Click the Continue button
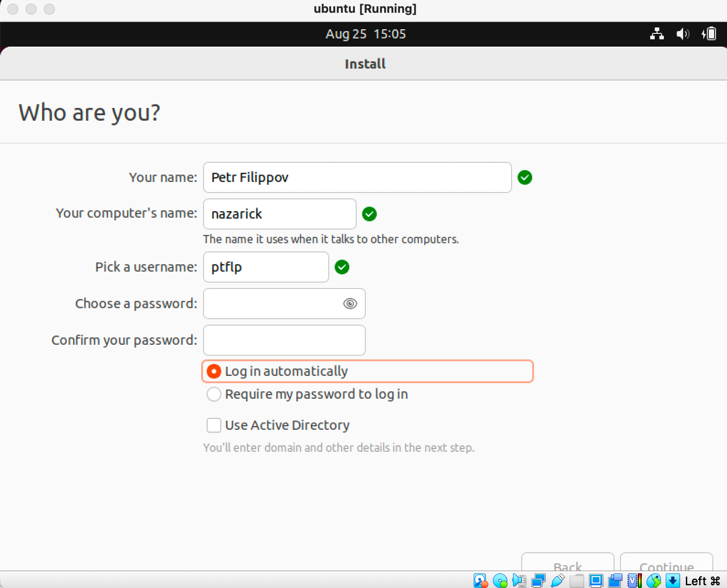 click(666, 565)
